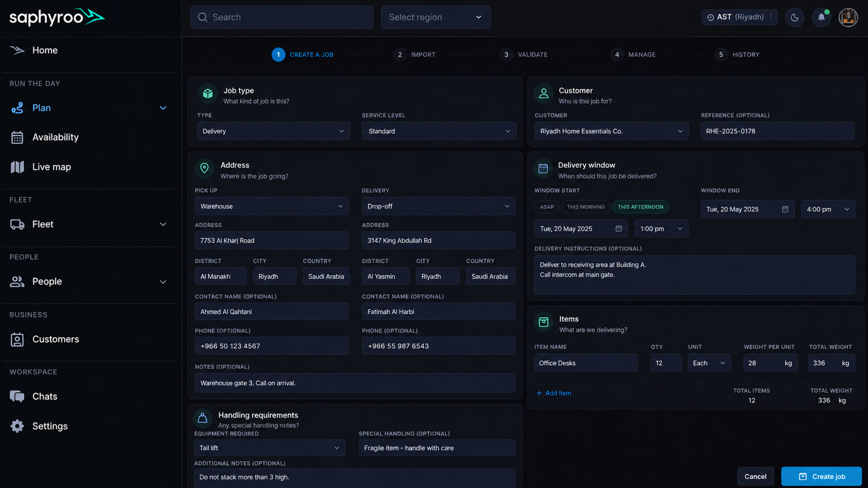Click the Add item link

554,393
